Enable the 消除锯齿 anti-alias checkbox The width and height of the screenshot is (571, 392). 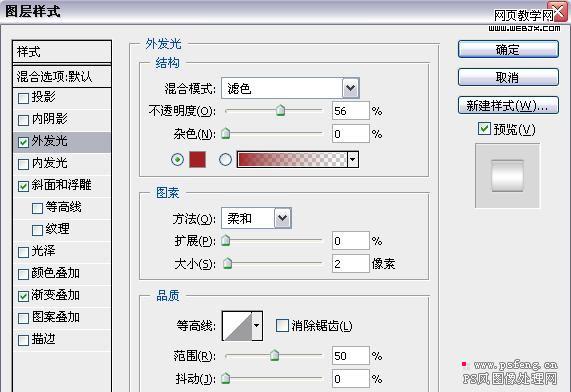[x=282, y=325]
